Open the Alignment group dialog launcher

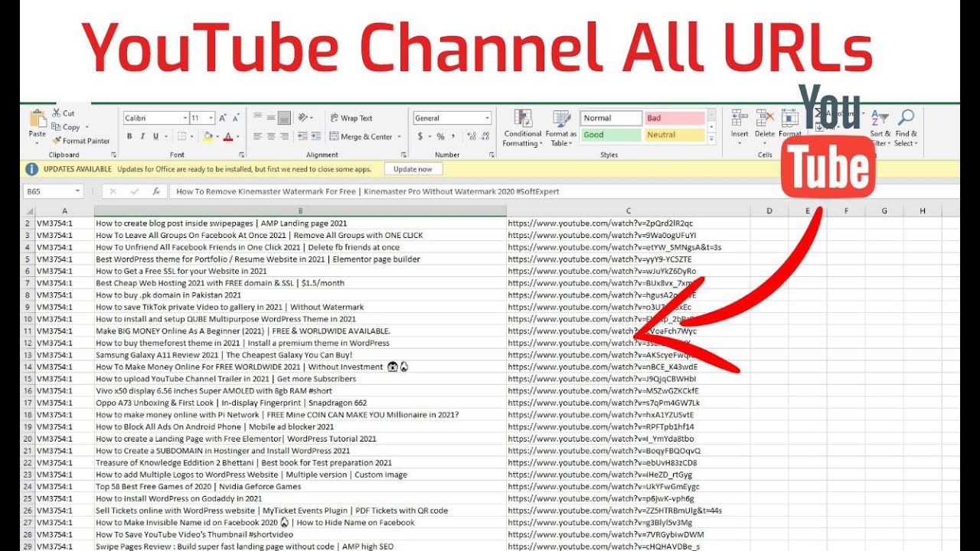(403, 155)
